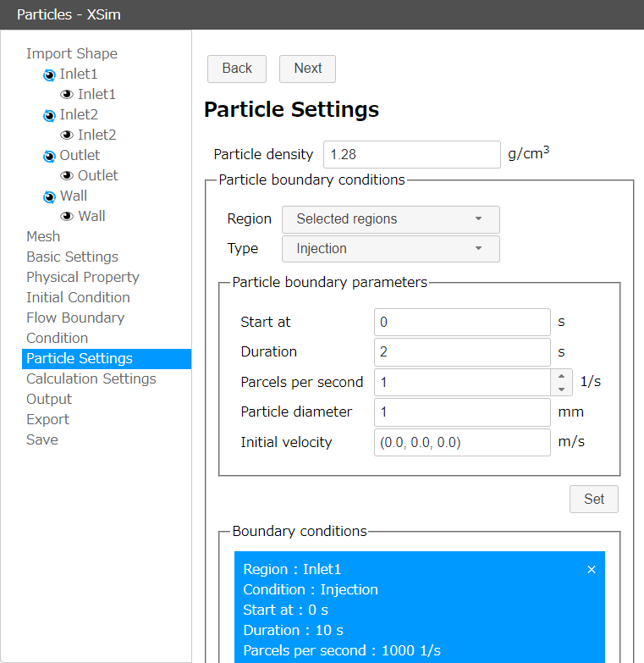The width and height of the screenshot is (644, 663).
Task: Click the Particle diameter input field
Action: pyautogui.click(x=462, y=412)
